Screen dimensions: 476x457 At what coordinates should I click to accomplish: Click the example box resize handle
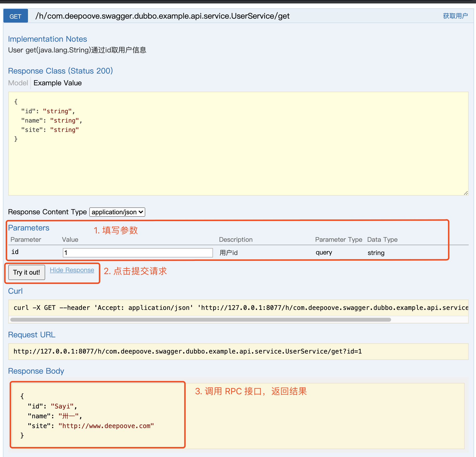click(466, 193)
